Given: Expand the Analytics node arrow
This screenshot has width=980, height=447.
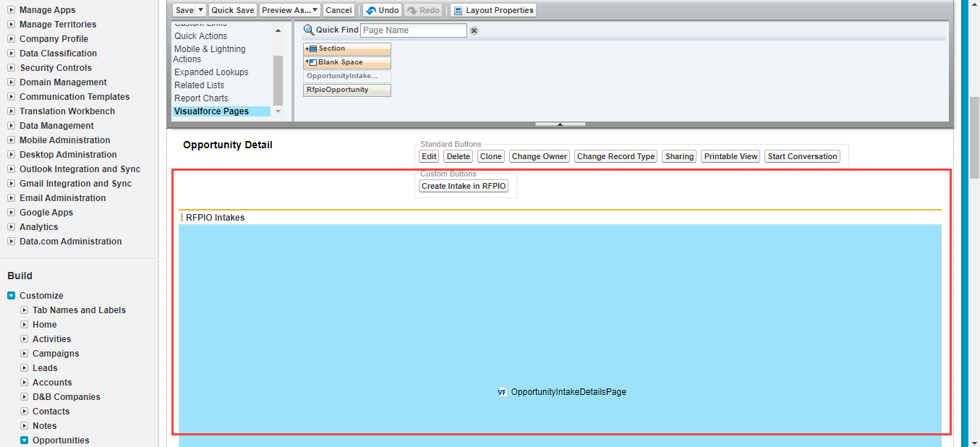Looking at the screenshot, I should pyautogui.click(x=11, y=227).
